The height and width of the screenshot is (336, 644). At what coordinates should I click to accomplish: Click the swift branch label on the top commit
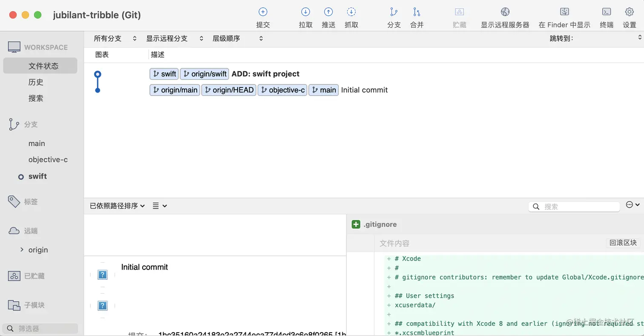164,74
